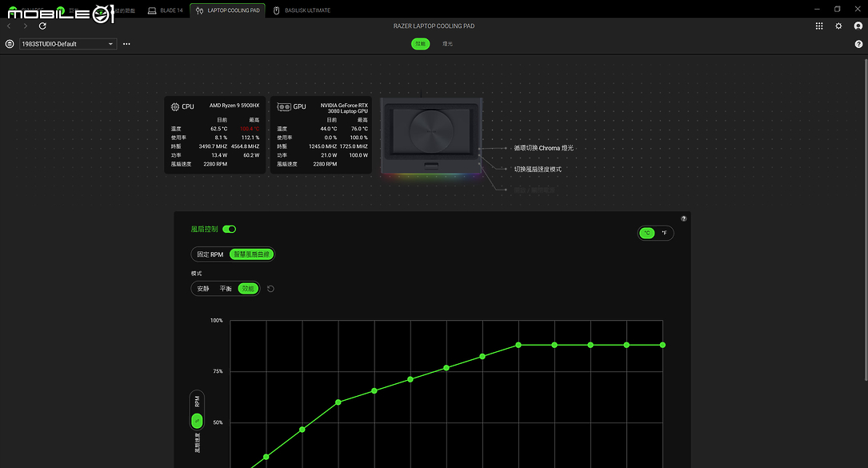This screenshot has height=468, width=868.
Task: Click CPU usage value 8.1 %
Action: 221,138
